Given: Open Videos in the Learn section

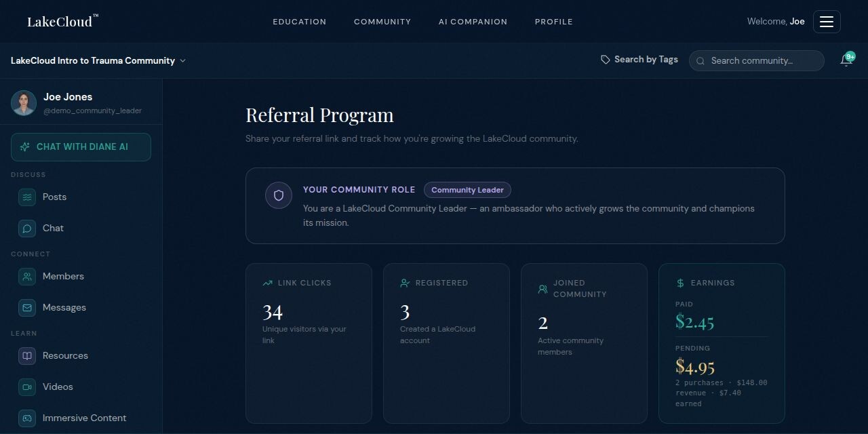Looking at the screenshot, I should tap(81, 387).
